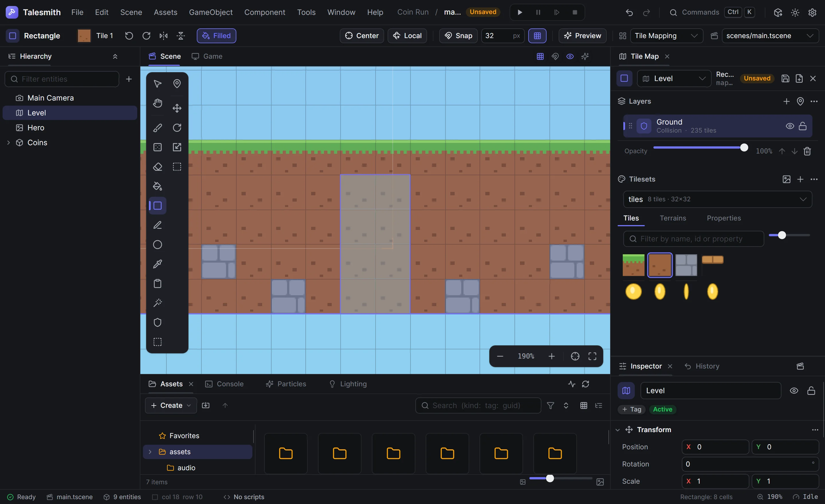The height and width of the screenshot is (504, 825).
Task: Rotate tile clockwise in toolbar
Action: (146, 36)
